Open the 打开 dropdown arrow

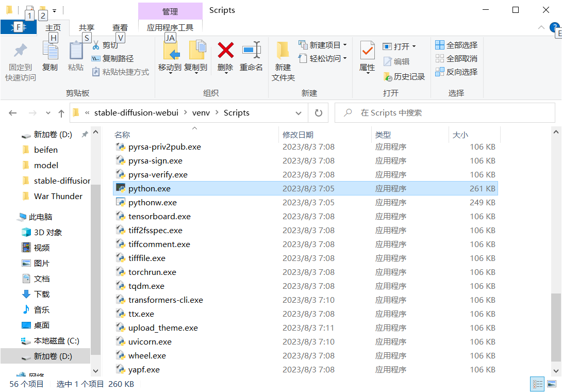tap(414, 46)
